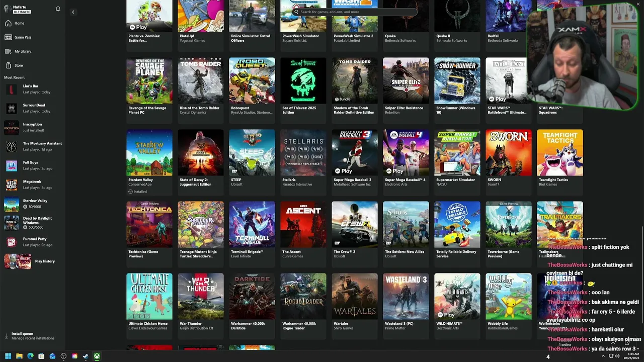
Task: Open Stardew Valley installed game tile
Action: click(149, 162)
